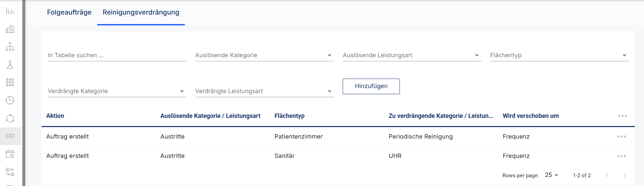Click the user swap sidebar icon

click(10, 172)
